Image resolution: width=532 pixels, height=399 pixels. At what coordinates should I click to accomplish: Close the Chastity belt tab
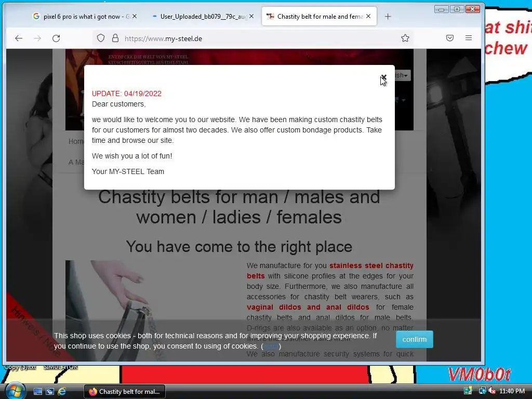point(368,16)
